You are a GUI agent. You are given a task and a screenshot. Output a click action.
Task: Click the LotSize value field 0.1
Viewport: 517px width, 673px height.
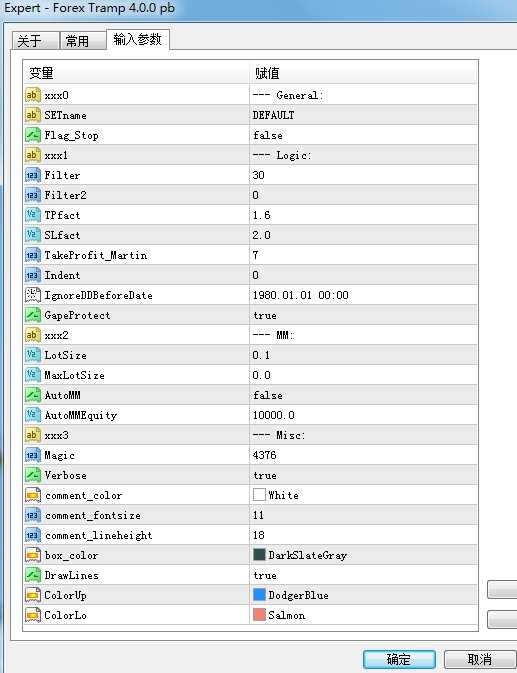[363, 355]
